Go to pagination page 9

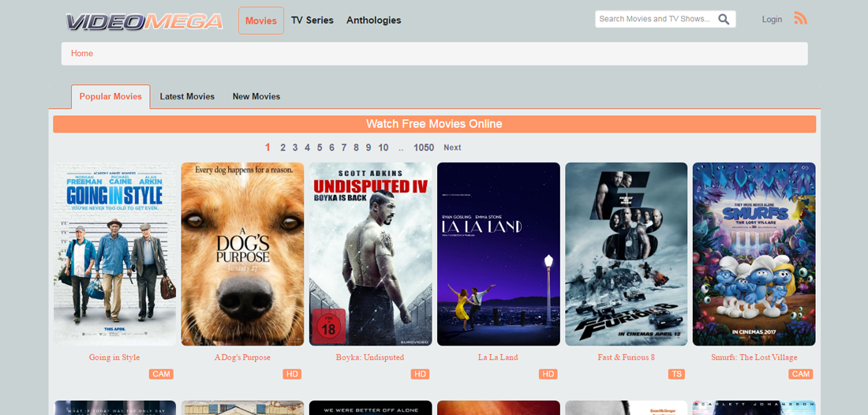(369, 148)
